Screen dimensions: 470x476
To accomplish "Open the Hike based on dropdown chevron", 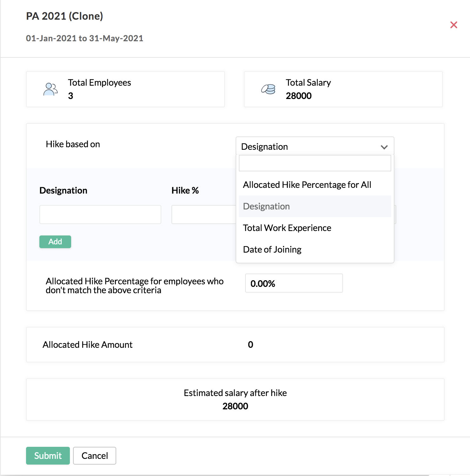I will point(384,147).
